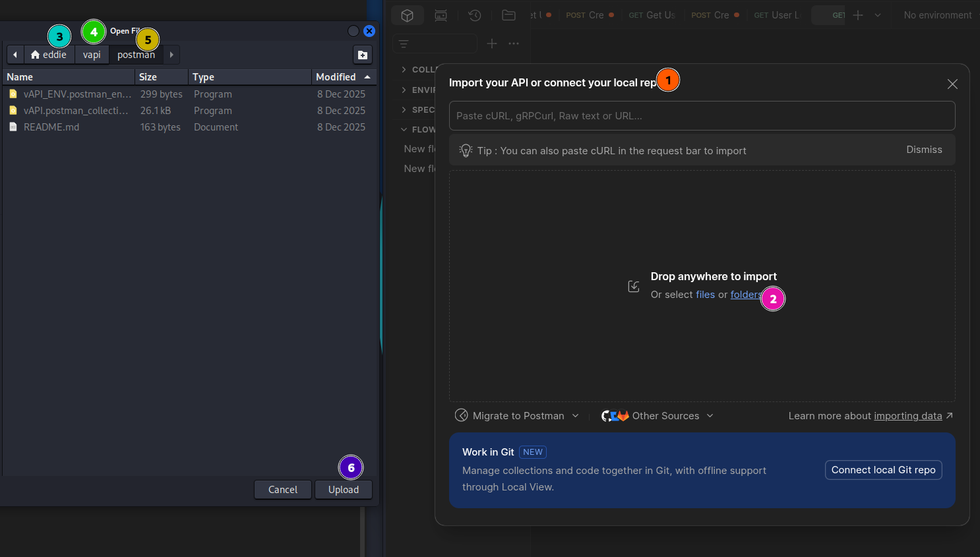Dismiss the cURL tip
The image size is (980, 557).
pyautogui.click(x=924, y=150)
